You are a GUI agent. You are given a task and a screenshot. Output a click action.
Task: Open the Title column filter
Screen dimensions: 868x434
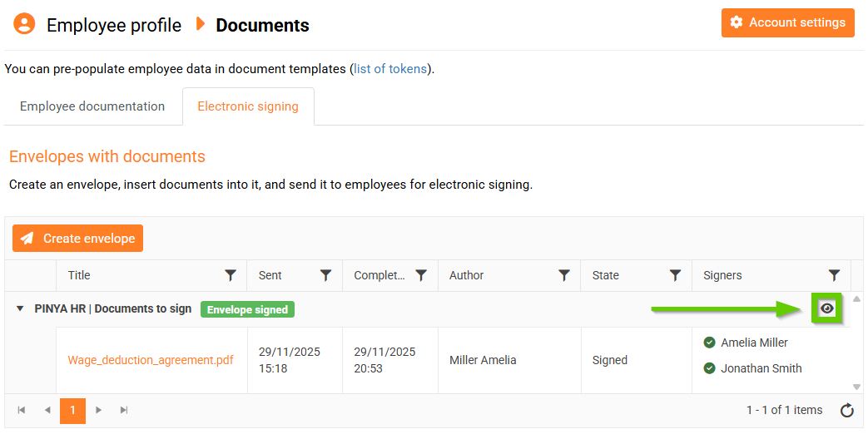[x=231, y=275]
